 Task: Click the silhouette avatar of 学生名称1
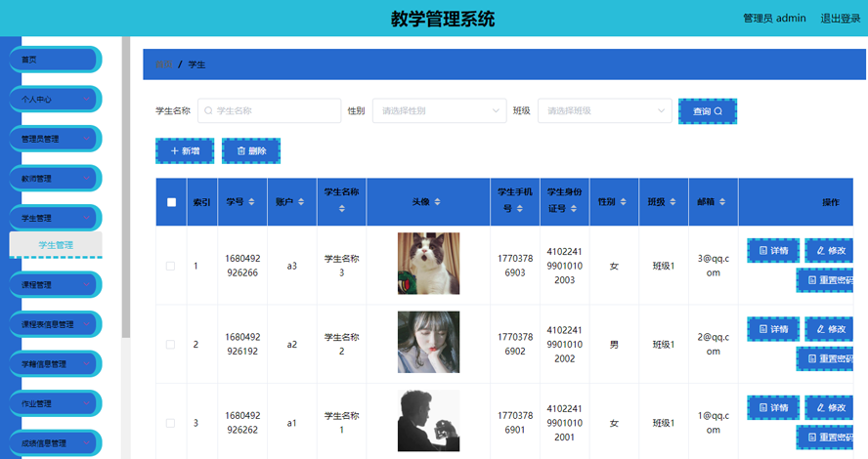tap(428, 420)
